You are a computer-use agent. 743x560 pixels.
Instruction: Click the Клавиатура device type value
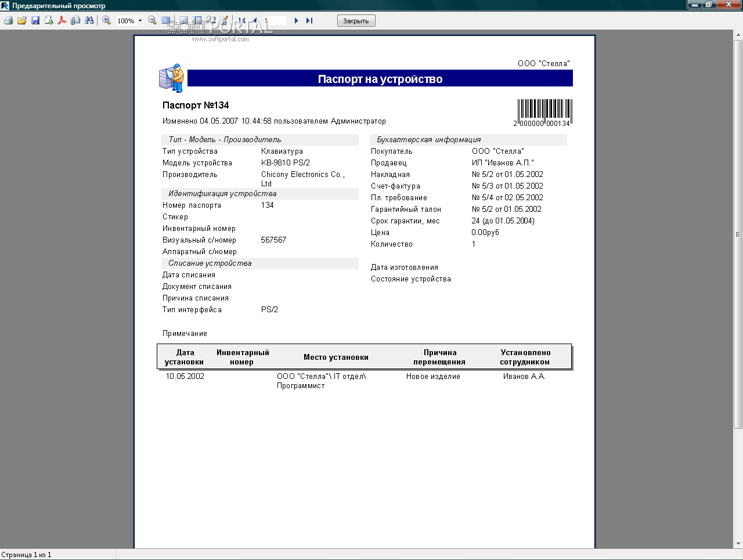[282, 151]
